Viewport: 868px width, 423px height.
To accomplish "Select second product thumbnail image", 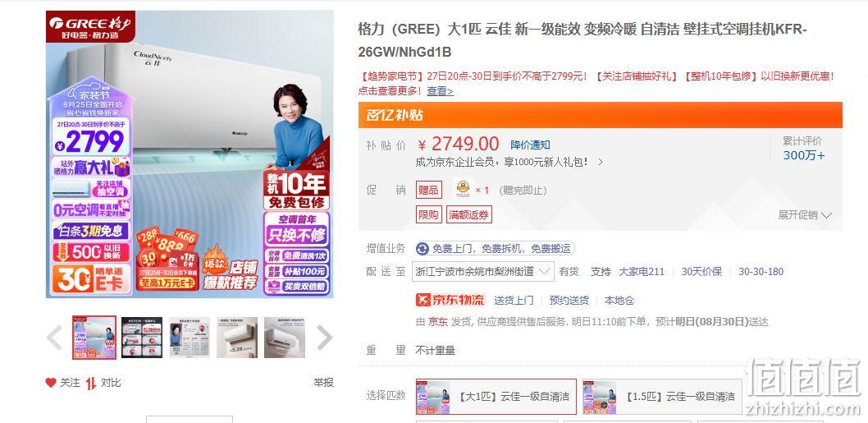I will [x=142, y=338].
